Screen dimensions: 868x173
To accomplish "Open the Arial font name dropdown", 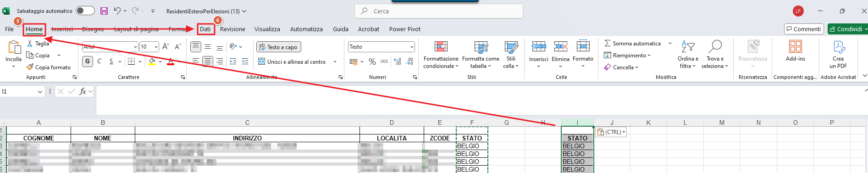I will click(x=135, y=47).
